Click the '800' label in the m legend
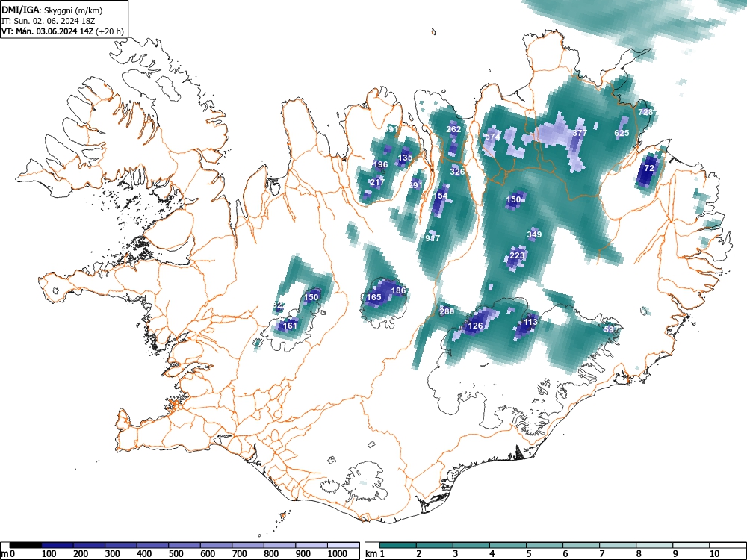747x560 pixels. [272, 554]
